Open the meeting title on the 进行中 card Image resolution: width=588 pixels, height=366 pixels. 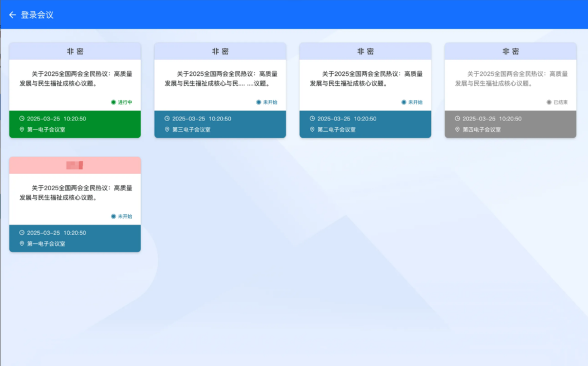coord(76,79)
